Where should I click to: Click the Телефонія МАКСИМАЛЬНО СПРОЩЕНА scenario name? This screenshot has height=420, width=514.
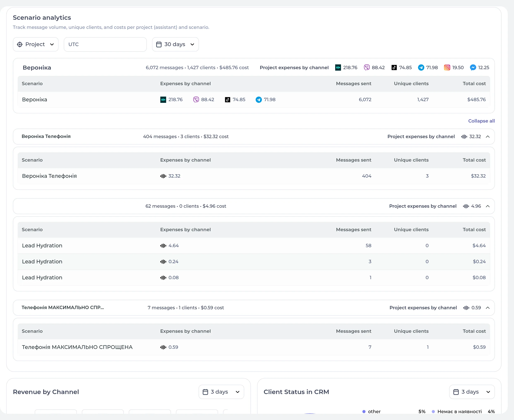tap(77, 347)
